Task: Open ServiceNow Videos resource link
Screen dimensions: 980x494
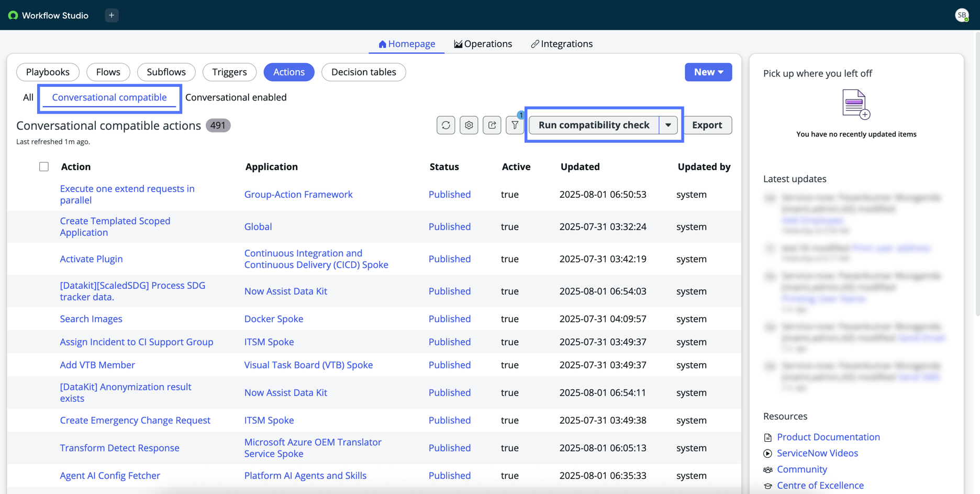Action: 817,453
